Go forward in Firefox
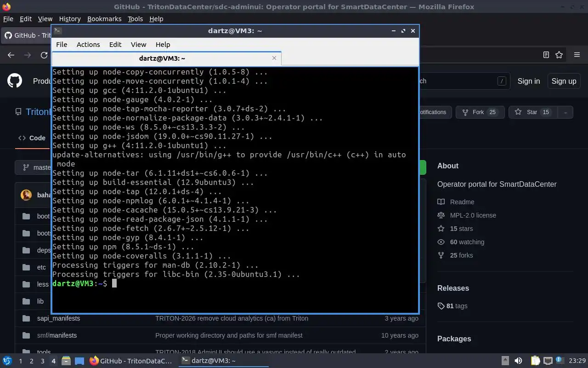 click(28, 55)
